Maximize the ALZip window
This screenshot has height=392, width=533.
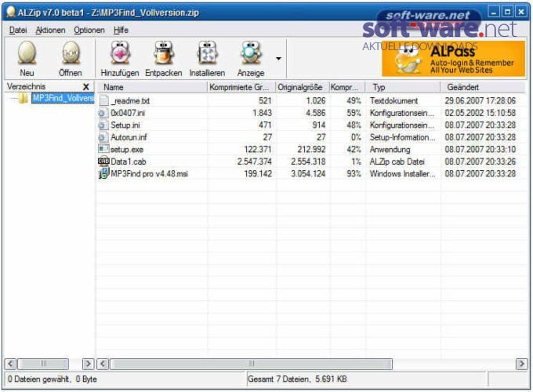pyautogui.click(x=507, y=13)
